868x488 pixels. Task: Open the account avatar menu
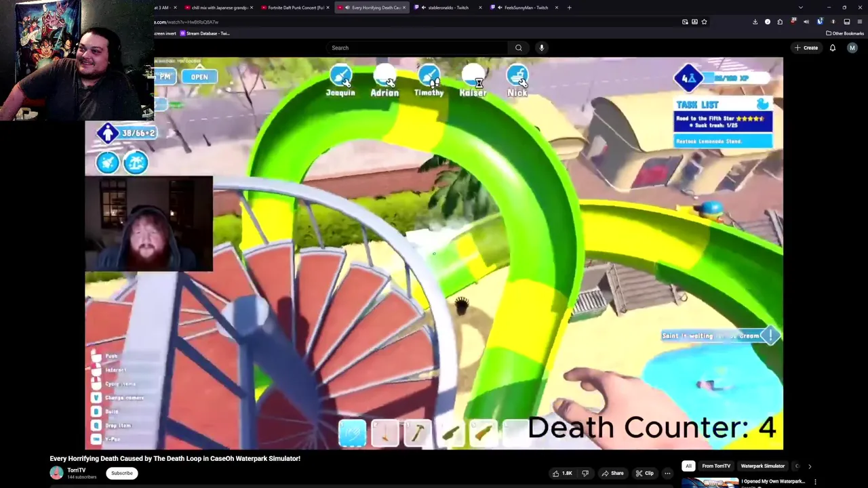(x=852, y=47)
